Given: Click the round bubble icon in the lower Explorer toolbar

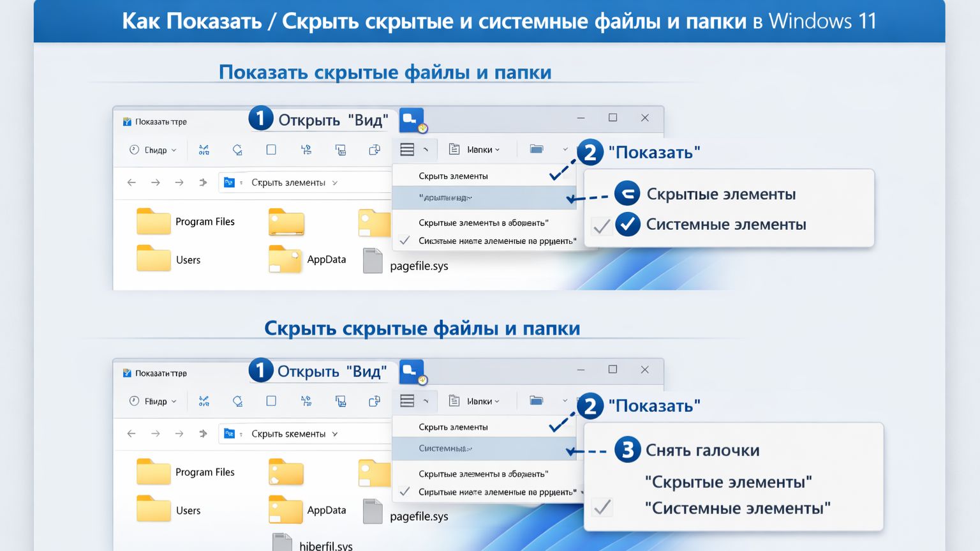Looking at the screenshot, I should 237,401.
